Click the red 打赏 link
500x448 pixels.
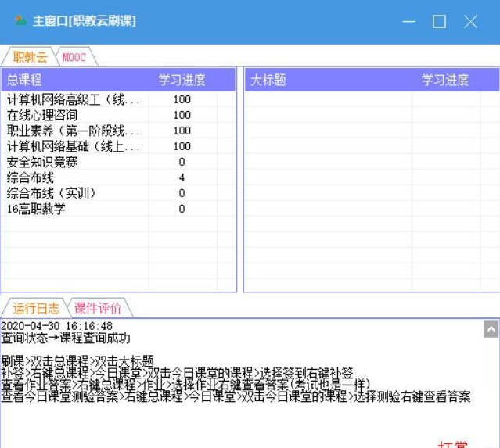(x=453, y=444)
